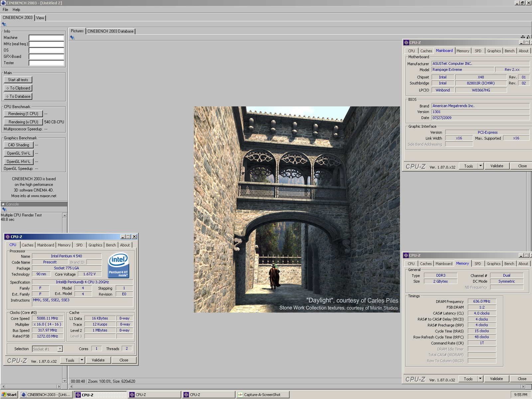The width and height of the screenshot is (532, 399).
Task: Open the File menu
Action: point(5,10)
